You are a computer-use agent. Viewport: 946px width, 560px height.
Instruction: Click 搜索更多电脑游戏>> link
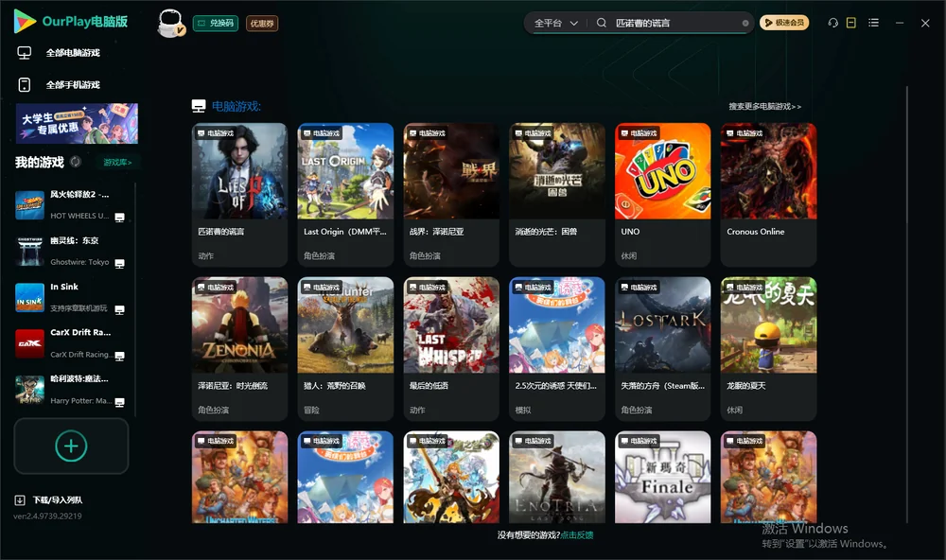(x=765, y=106)
